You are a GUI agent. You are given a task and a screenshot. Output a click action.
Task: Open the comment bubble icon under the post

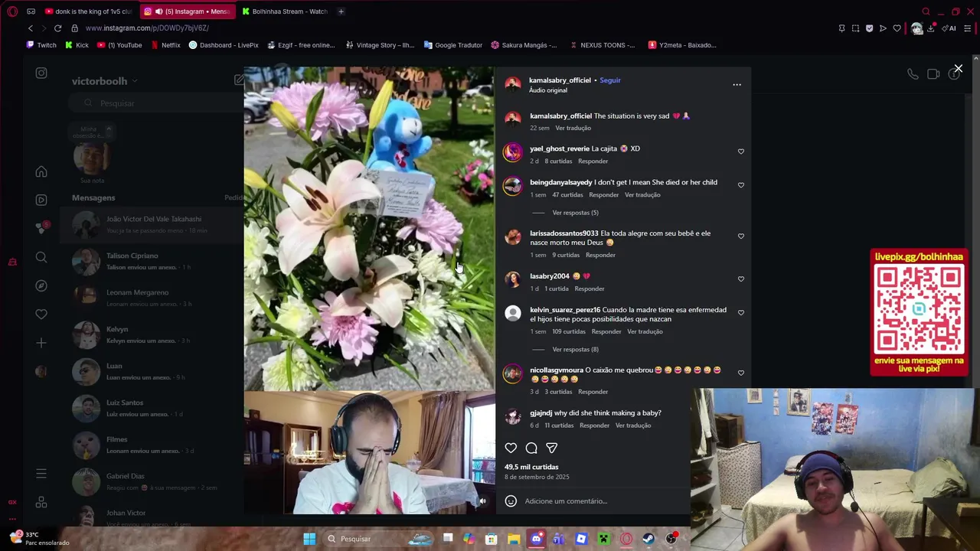[531, 448]
